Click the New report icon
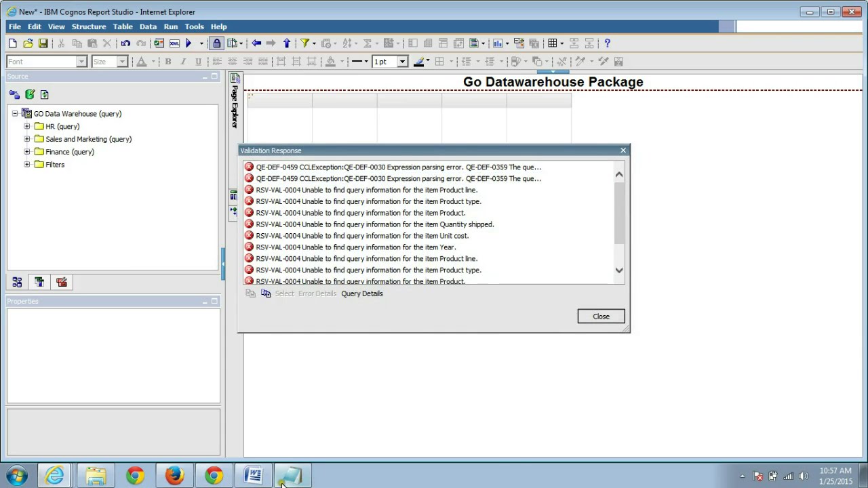Screen dimensions: 868x488 click(x=12, y=43)
